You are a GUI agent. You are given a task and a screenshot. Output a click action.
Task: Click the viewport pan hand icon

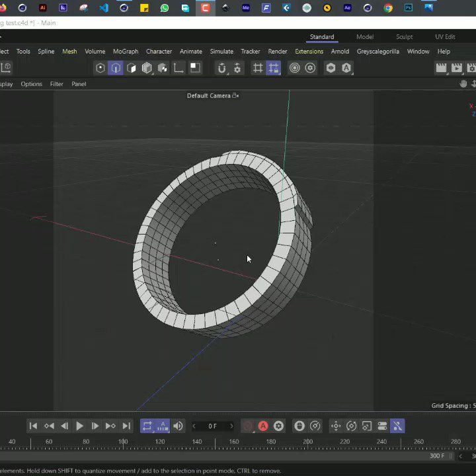point(463,84)
